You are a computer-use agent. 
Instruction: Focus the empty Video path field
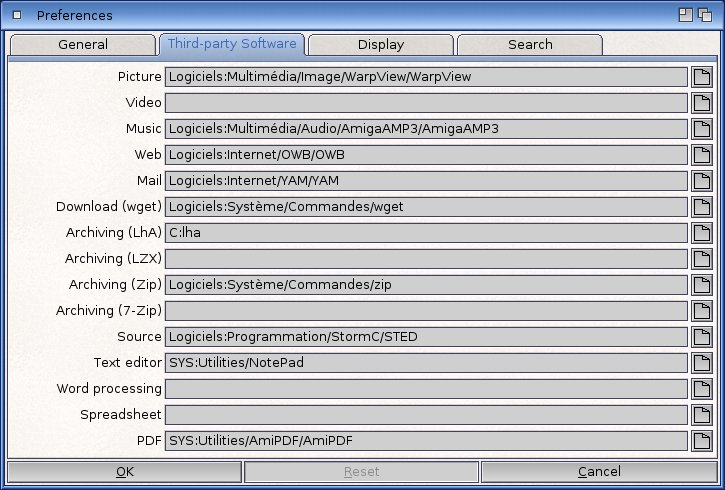[x=426, y=103]
